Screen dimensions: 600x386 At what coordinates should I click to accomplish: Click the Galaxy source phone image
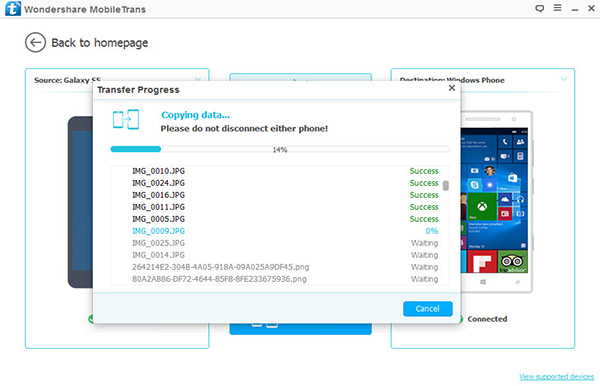coord(80,202)
